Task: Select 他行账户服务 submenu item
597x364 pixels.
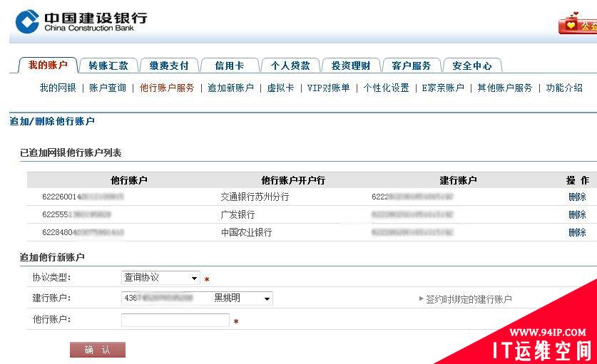Action: [167, 88]
